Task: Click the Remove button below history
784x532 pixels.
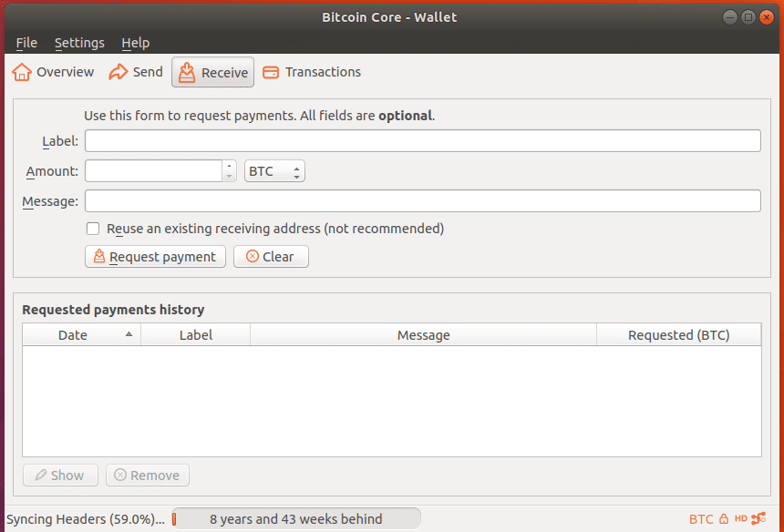Action: click(148, 475)
